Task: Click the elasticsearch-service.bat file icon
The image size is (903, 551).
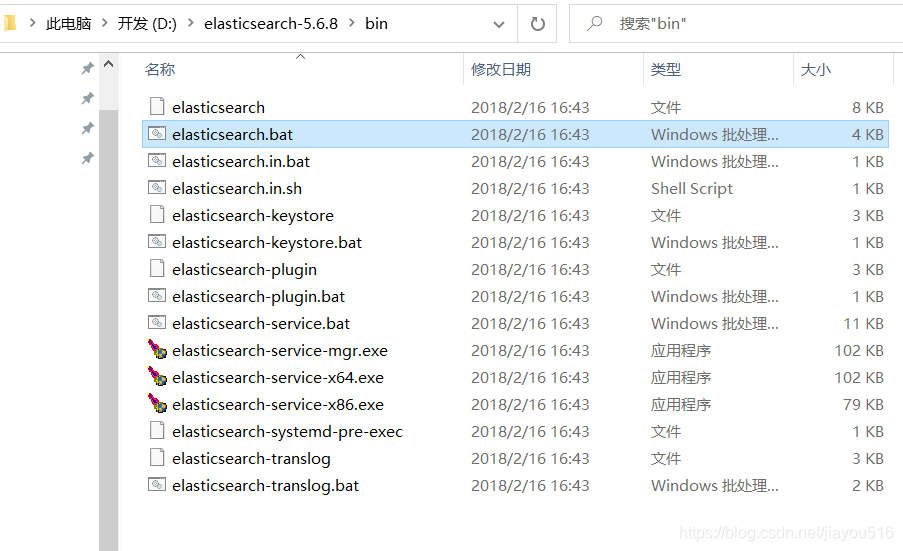Action: 157,323
